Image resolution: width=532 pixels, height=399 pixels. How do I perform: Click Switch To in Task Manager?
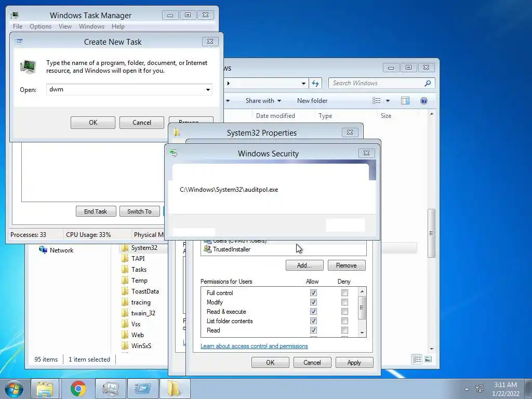139,211
